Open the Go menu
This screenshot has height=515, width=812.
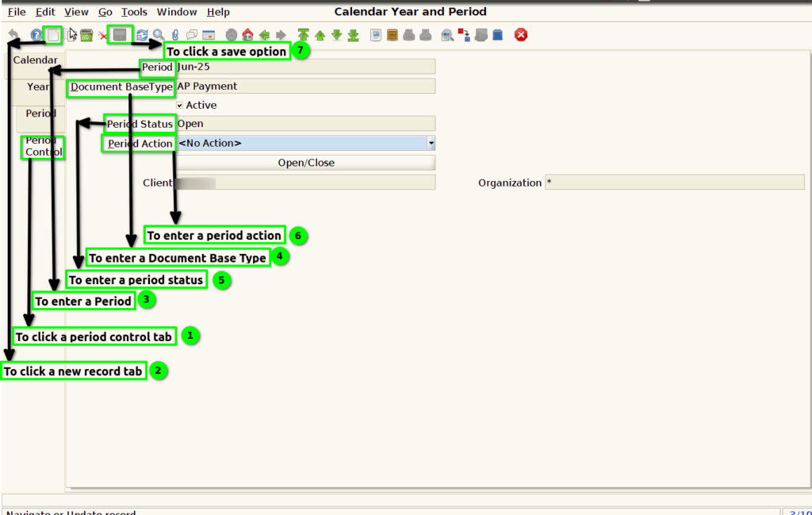pyautogui.click(x=105, y=11)
